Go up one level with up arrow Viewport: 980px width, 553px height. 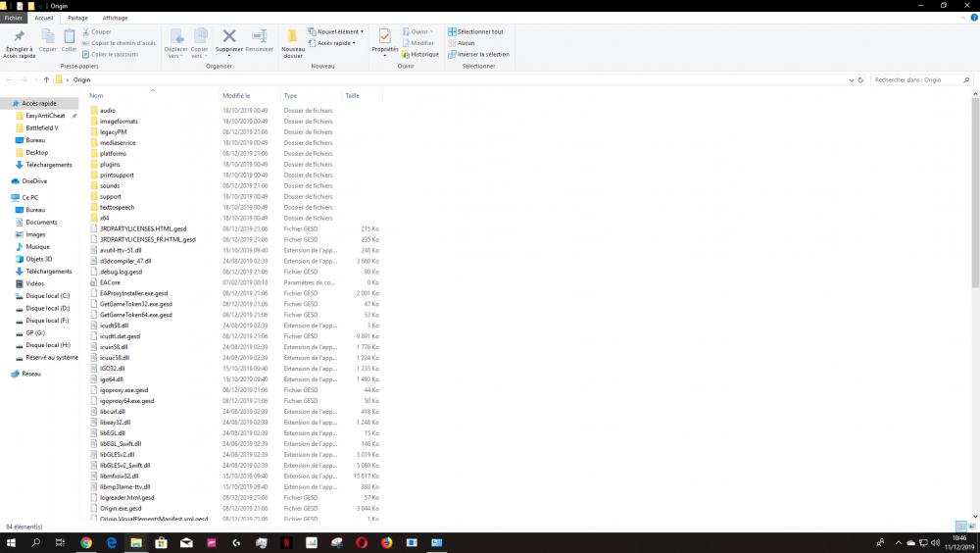(46, 79)
